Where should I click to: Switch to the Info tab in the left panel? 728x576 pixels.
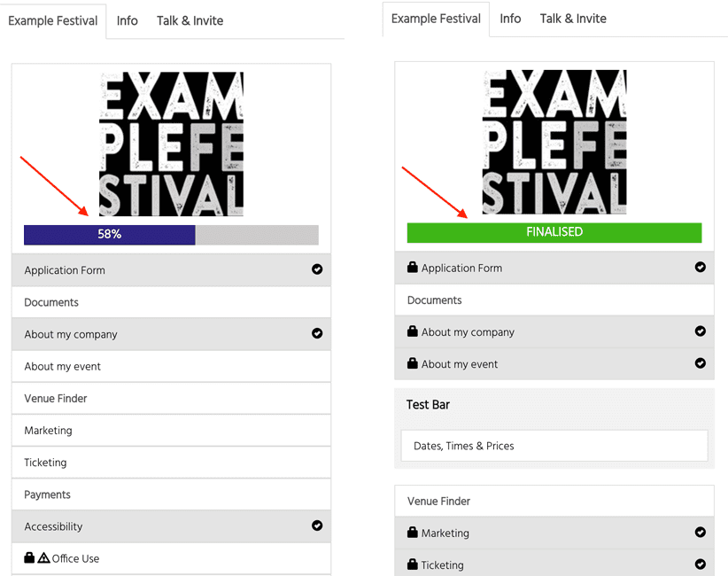tap(128, 21)
